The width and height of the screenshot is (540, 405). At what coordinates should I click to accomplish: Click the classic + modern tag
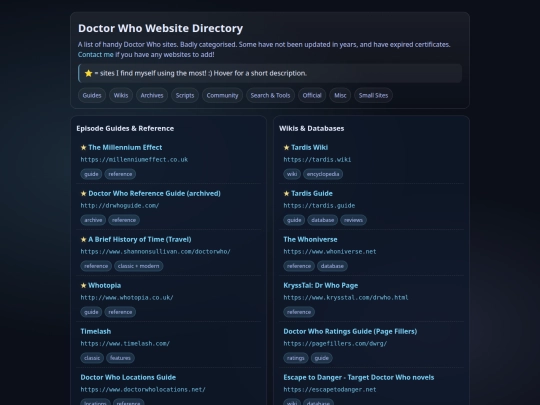tap(138, 266)
